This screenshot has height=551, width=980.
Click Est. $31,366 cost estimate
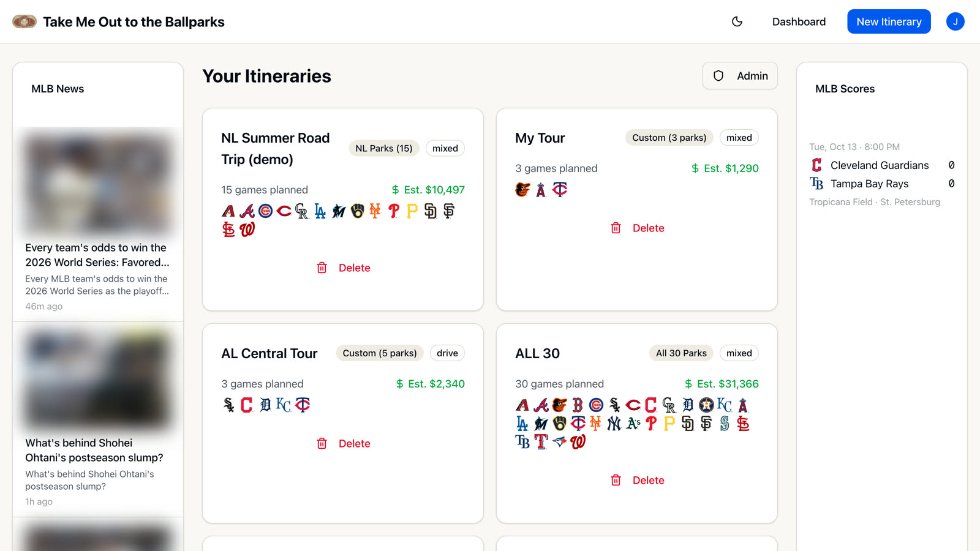coord(722,384)
